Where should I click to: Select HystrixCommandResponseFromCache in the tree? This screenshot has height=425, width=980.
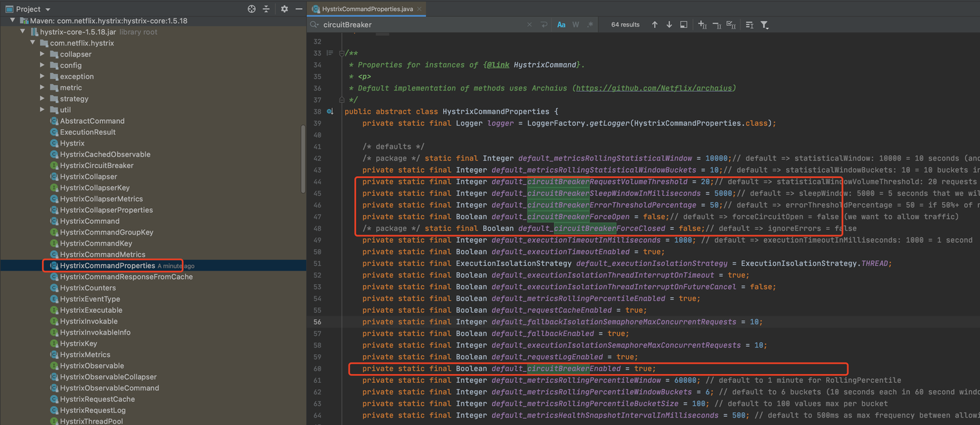tap(126, 277)
